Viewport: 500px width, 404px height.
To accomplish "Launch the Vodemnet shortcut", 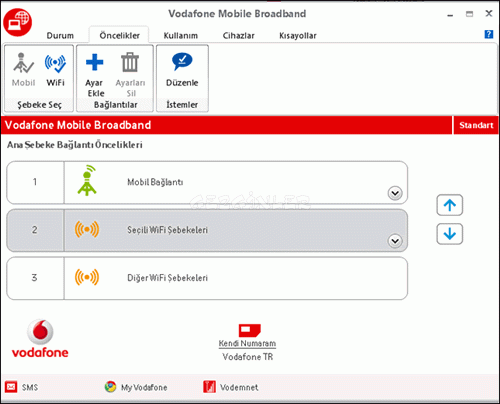I will pyautogui.click(x=231, y=387).
